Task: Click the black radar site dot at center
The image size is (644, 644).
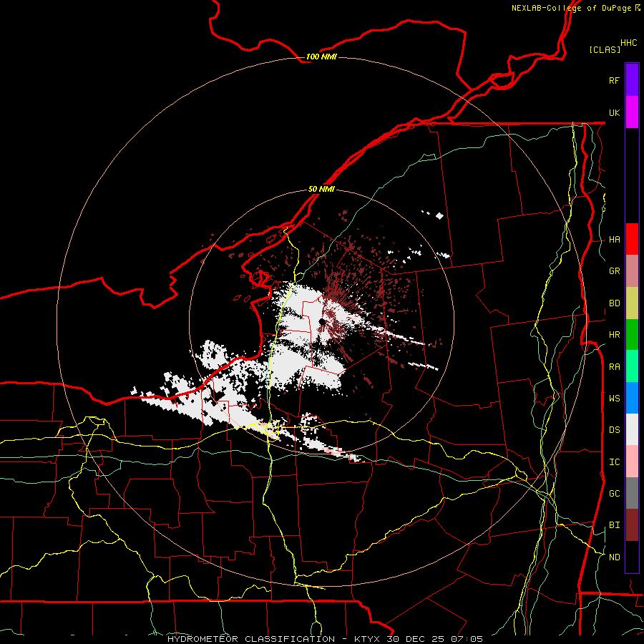Action: click(321, 322)
